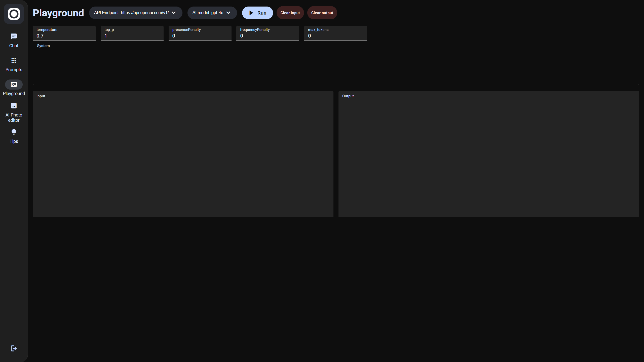
Task: Select the Playground terminal icon
Action: [x=14, y=84]
